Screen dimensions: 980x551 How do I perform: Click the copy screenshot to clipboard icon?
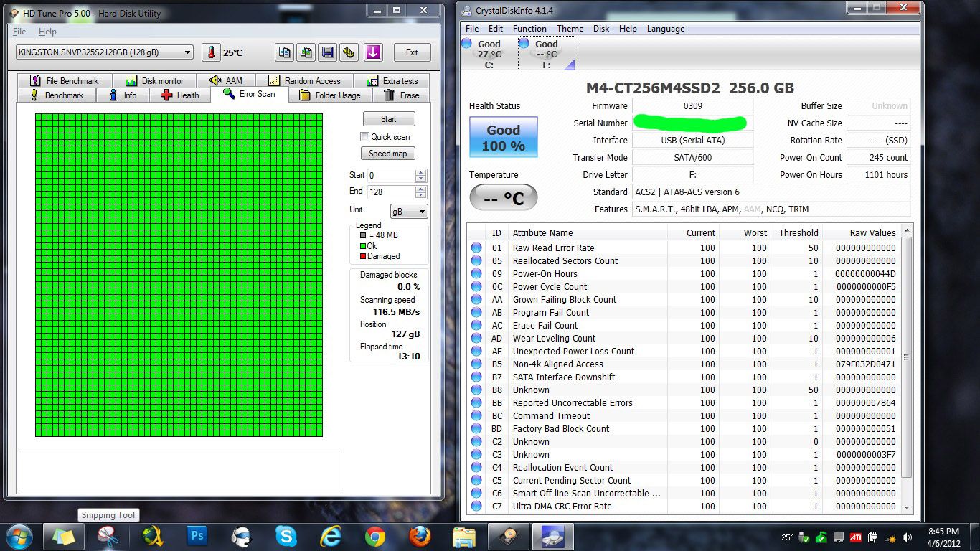click(x=306, y=52)
